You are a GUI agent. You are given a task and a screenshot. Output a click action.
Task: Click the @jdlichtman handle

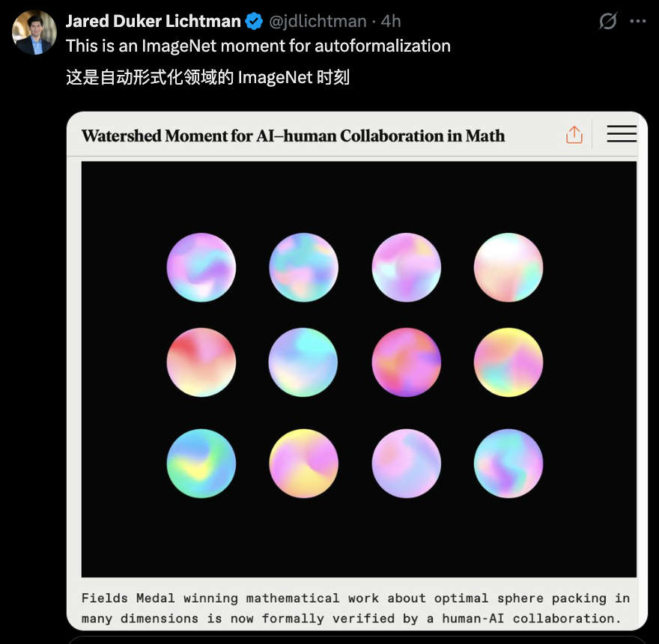319,22
